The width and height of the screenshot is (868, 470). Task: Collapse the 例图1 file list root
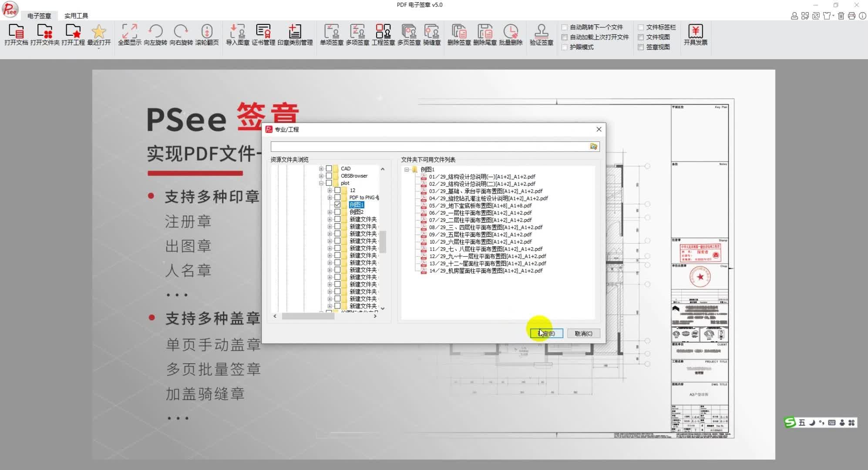[x=407, y=169]
